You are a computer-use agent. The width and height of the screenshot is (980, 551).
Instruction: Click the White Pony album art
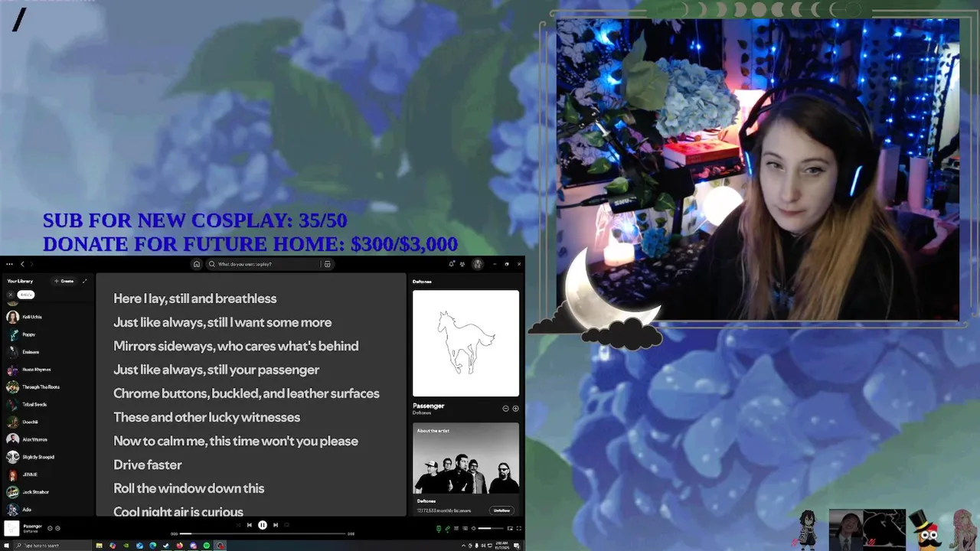click(465, 343)
